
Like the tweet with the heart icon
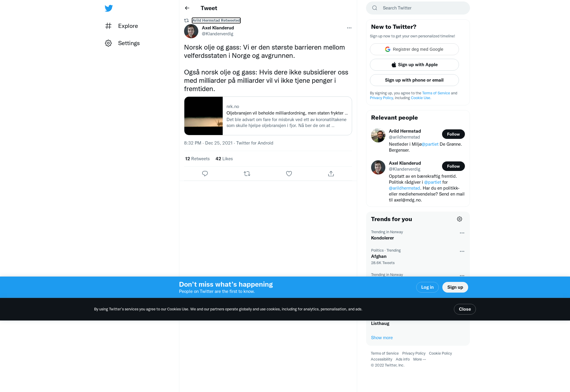point(289,174)
